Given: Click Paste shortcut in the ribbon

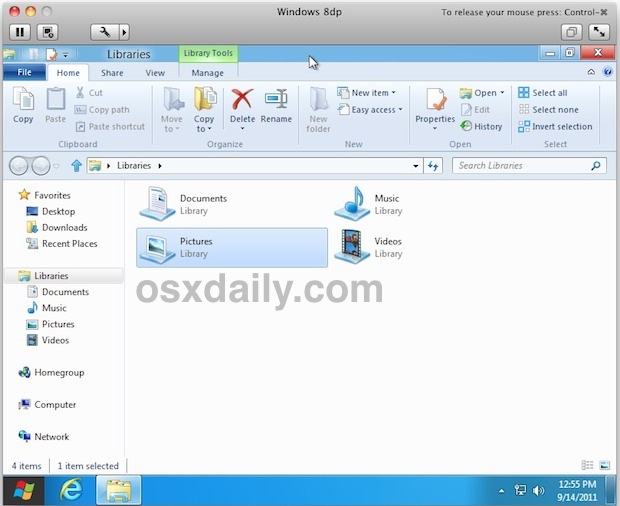Looking at the screenshot, I should pyautogui.click(x=110, y=126).
